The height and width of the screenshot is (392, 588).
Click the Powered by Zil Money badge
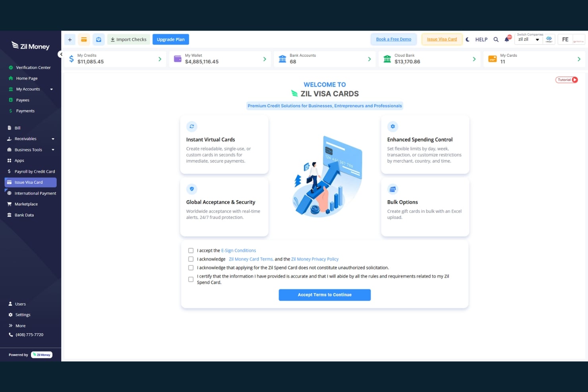[42, 355]
